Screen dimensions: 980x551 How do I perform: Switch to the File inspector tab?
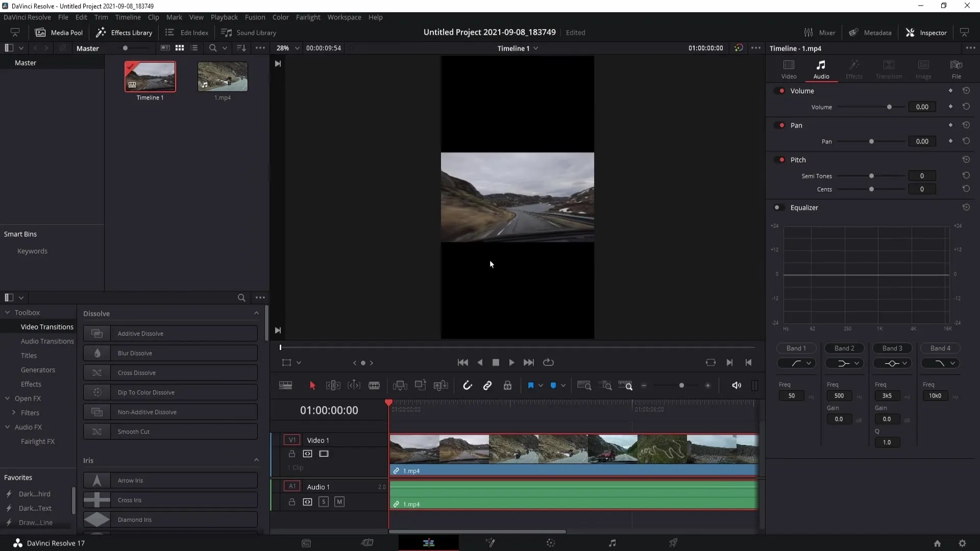[956, 69]
